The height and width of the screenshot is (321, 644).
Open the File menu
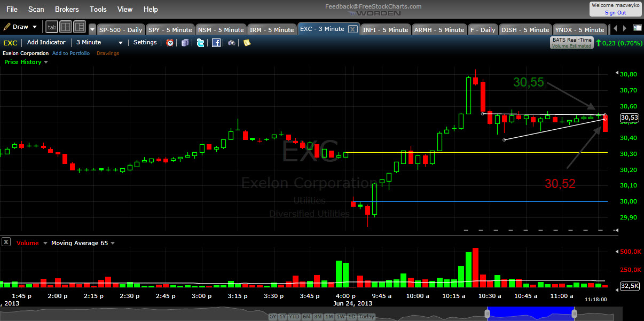[x=12, y=9]
